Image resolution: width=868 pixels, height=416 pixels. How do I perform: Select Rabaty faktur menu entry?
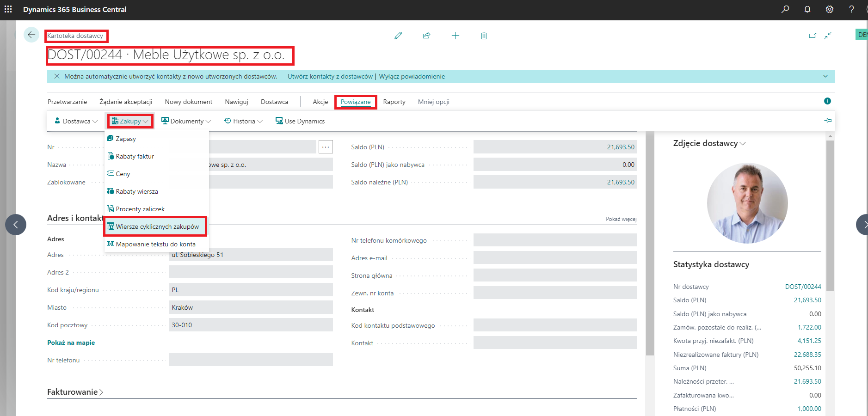coord(157,156)
